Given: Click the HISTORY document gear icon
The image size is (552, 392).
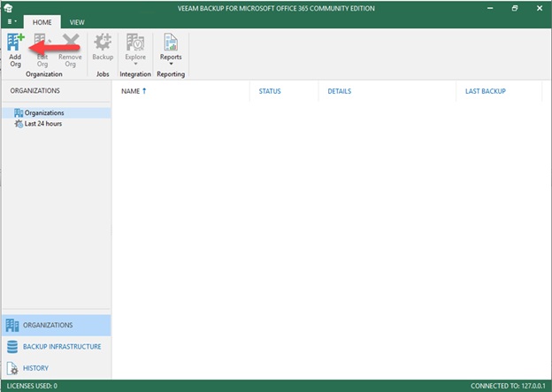Looking at the screenshot, I should coord(12,368).
